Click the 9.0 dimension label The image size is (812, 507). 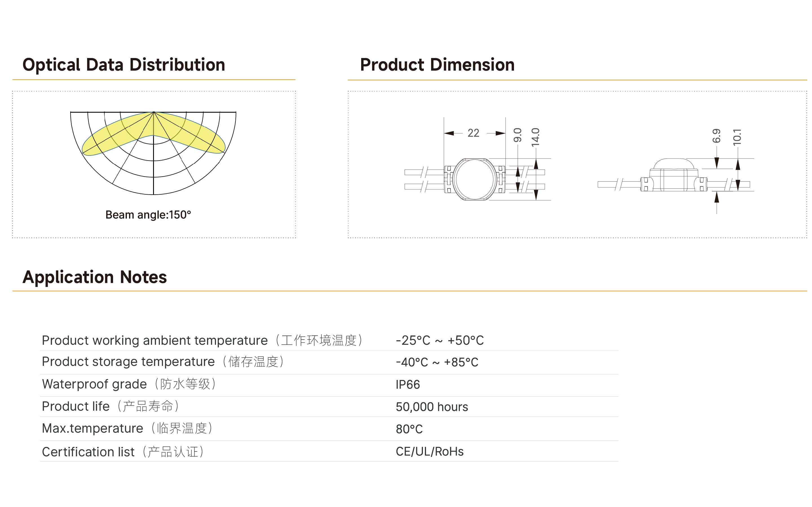tap(518, 135)
